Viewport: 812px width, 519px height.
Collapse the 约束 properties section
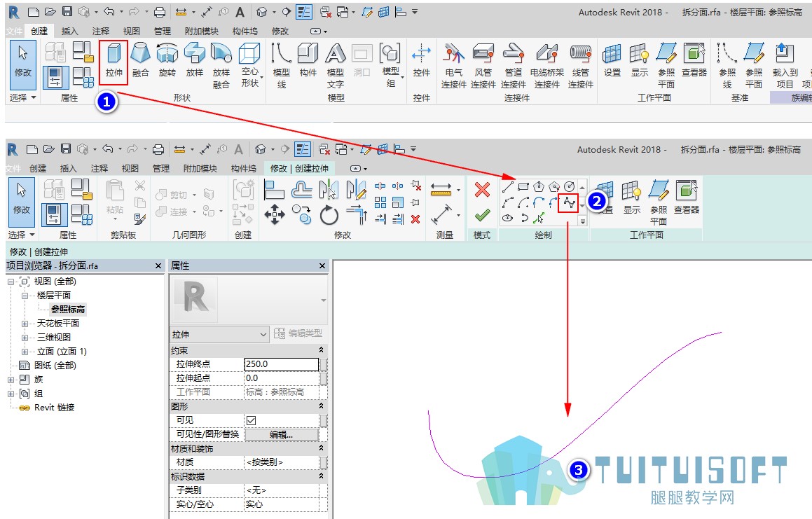(321, 351)
